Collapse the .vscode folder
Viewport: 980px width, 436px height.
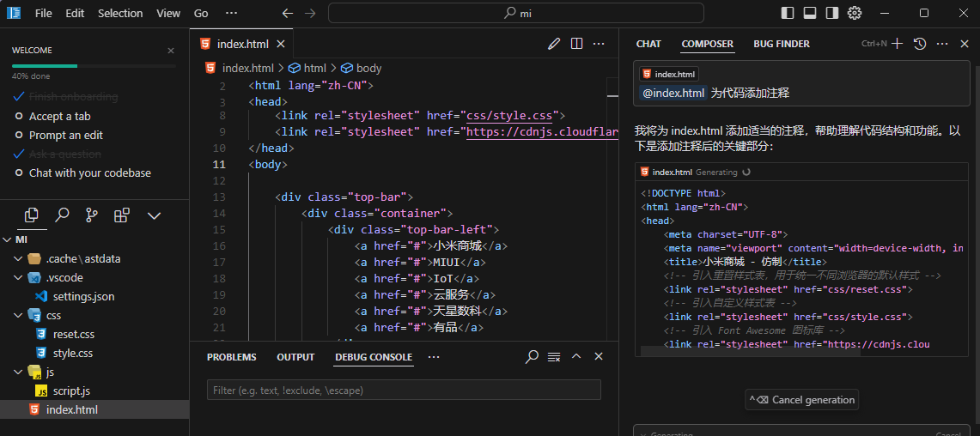[19, 277]
